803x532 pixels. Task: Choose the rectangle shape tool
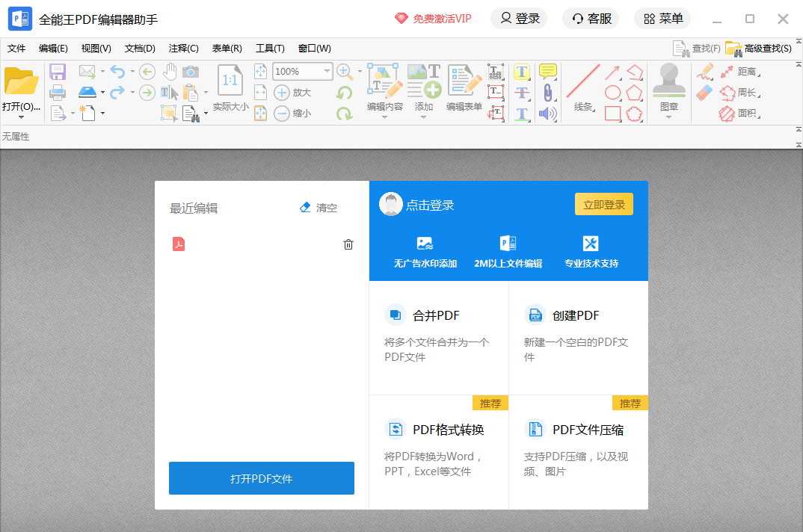tap(613, 114)
